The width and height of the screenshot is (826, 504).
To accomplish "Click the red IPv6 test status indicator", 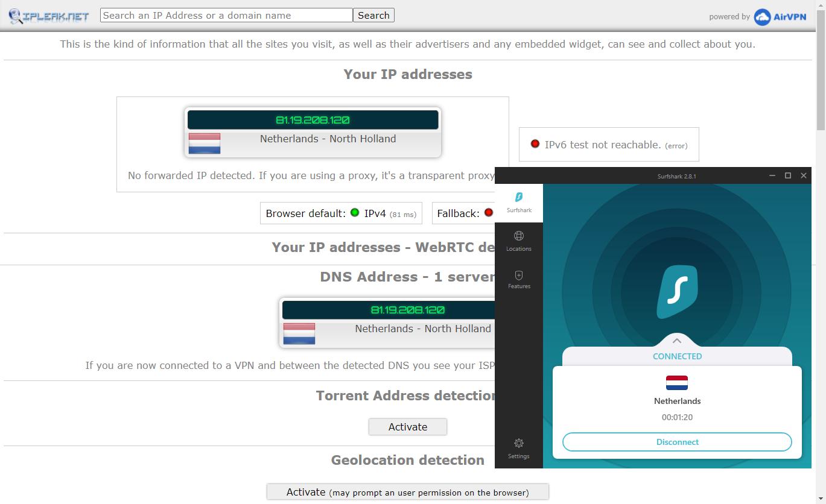I will click(x=535, y=144).
